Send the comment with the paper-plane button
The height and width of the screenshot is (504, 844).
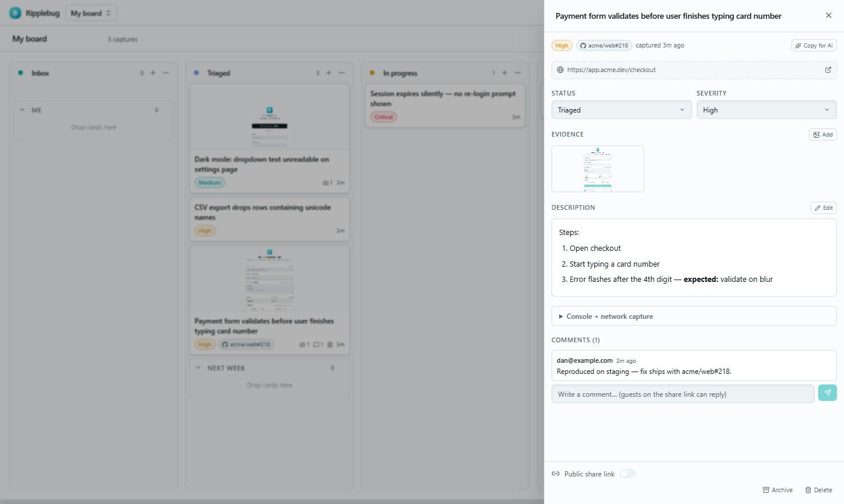coord(828,393)
